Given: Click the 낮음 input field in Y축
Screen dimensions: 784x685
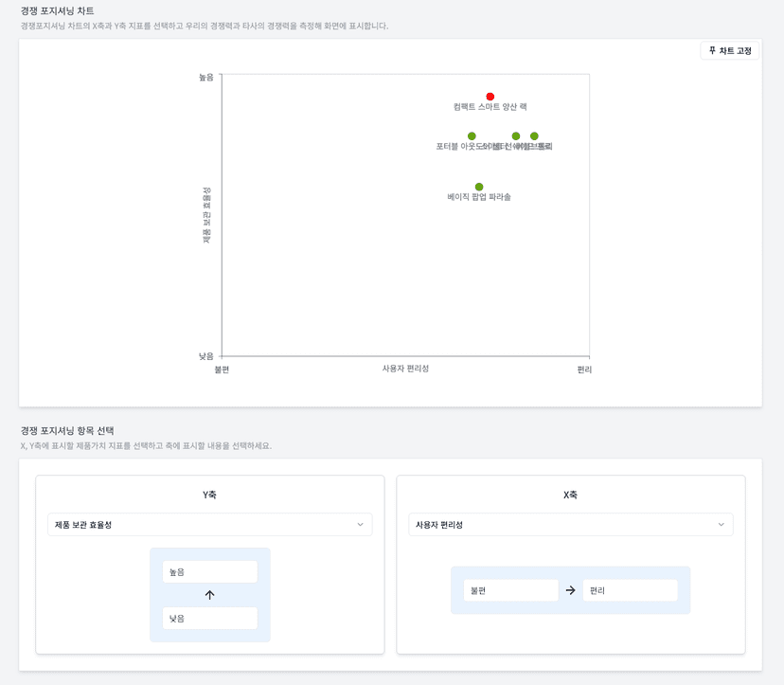Looking at the screenshot, I should [210, 619].
